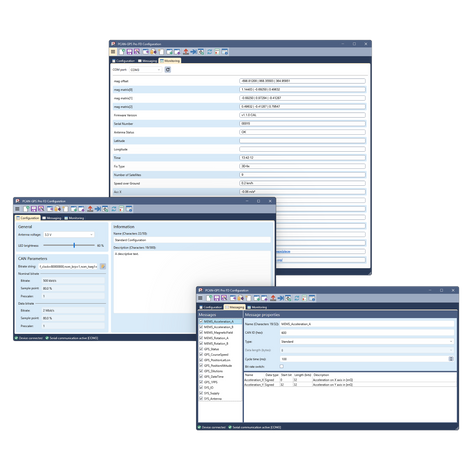The image size is (469, 469).
Task: Switch to Messaging tab in Configuration-tab window
Action: click(52, 218)
